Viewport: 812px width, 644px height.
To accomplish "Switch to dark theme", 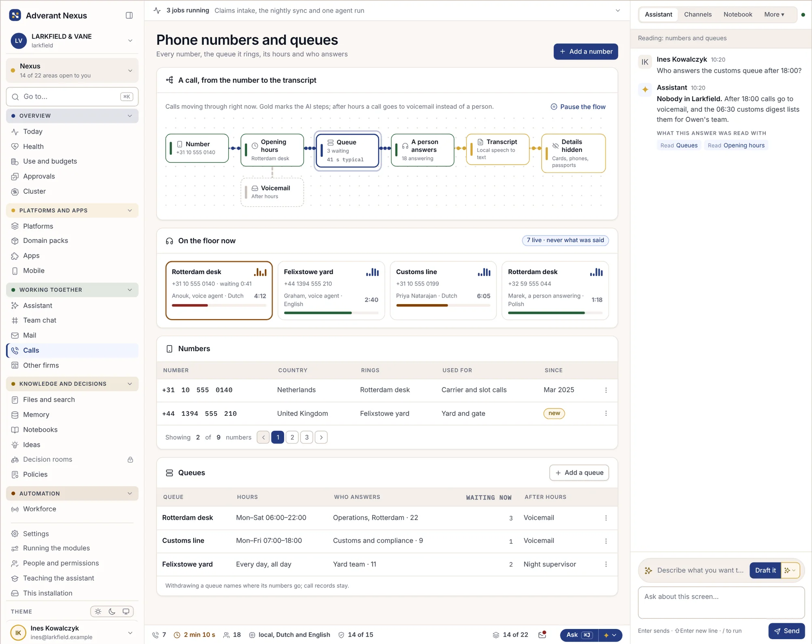I will point(112,612).
